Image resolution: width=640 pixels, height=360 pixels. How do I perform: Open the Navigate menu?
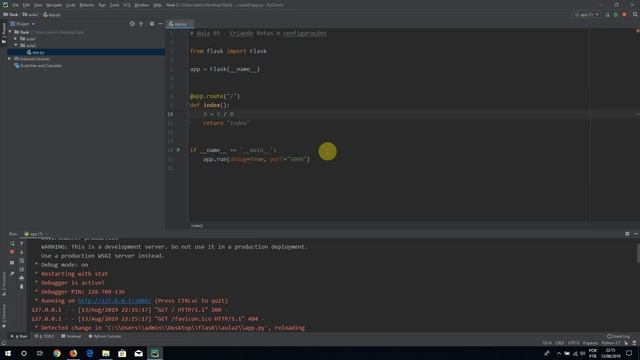(54, 5)
